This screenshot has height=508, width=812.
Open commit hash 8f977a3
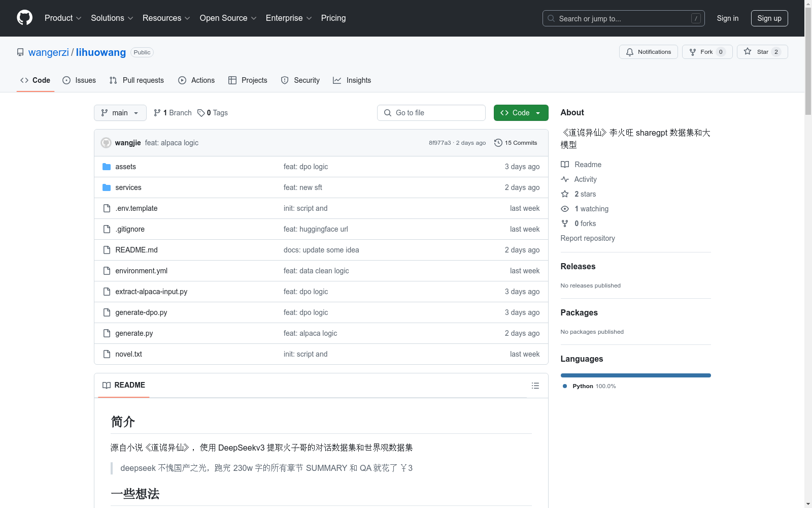[439, 143]
